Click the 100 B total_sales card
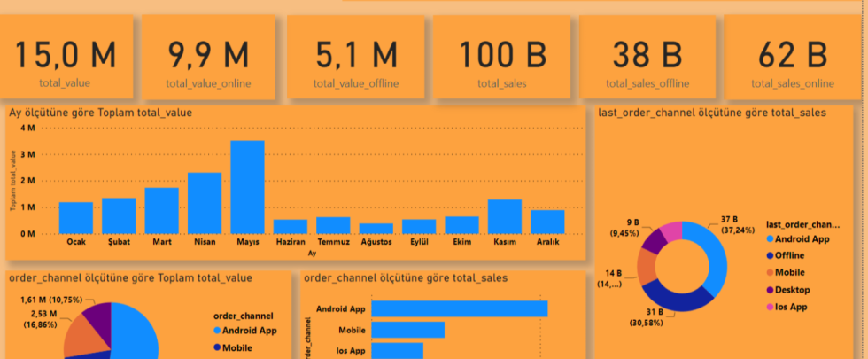 501,57
